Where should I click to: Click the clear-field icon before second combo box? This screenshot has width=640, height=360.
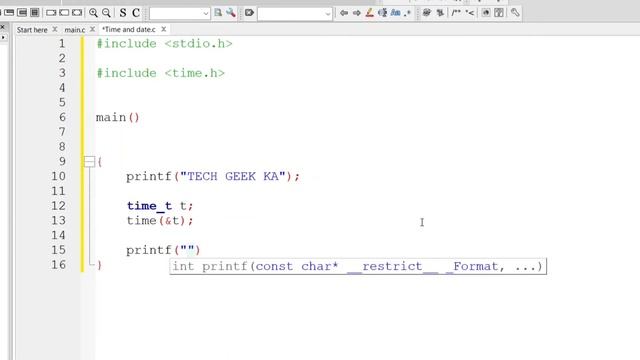(x=249, y=13)
